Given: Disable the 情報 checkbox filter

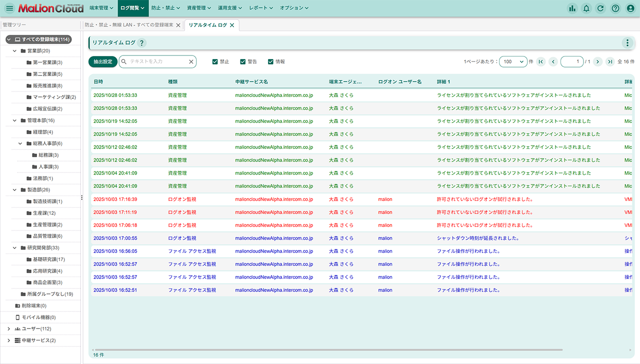Looking at the screenshot, I should (271, 61).
